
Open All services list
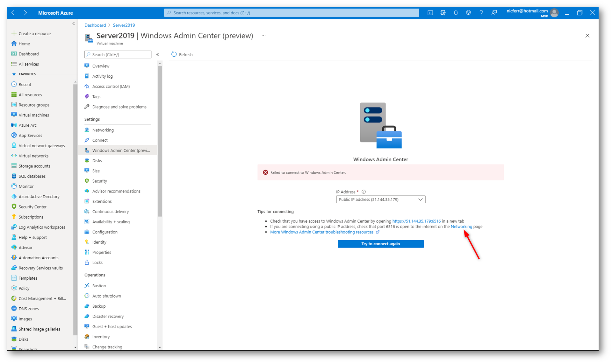[x=25, y=64]
